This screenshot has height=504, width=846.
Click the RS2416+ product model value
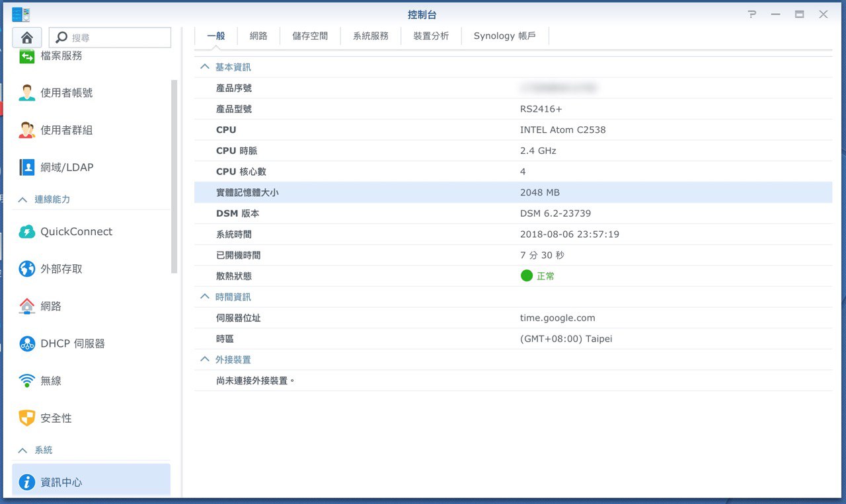coord(541,109)
